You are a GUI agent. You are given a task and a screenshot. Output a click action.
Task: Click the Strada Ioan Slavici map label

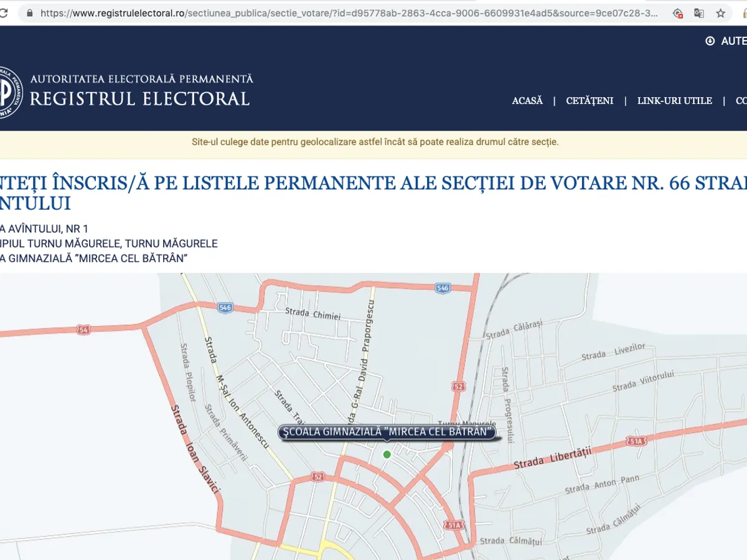(195, 450)
